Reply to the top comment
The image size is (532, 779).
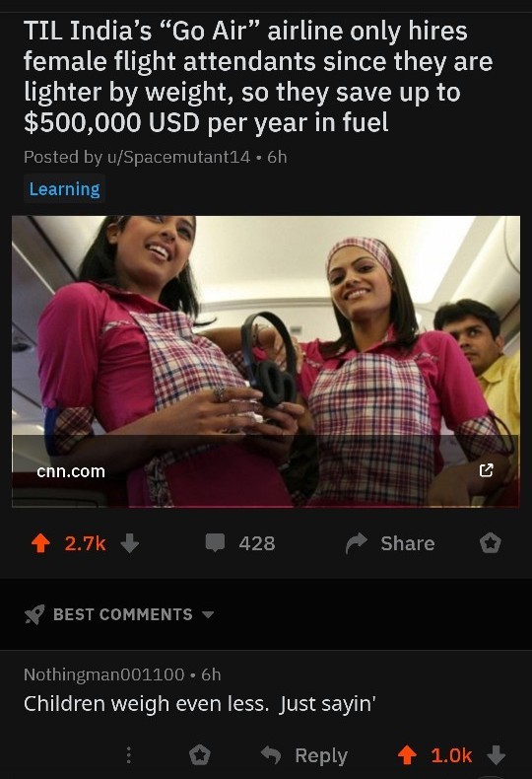[304, 755]
